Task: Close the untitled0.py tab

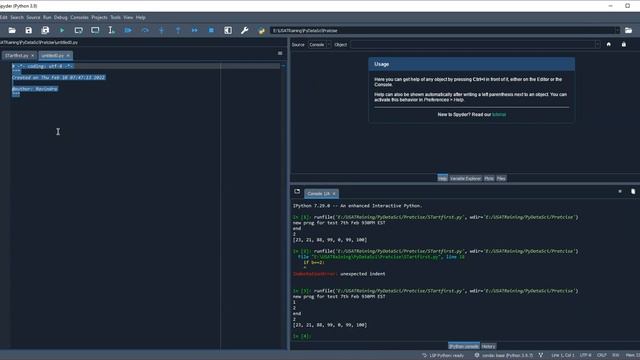Action: pyautogui.click(x=68, y=56)
